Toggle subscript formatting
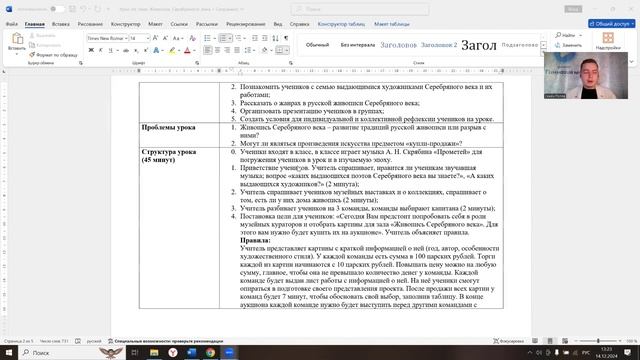The width and height of the screenshot is (640, 360). point(136,50)
